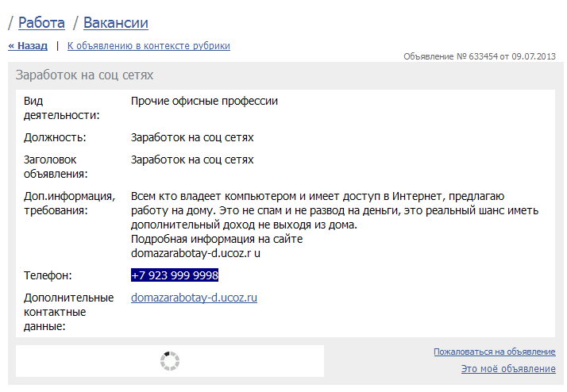Open the Вакансии breadcrumb link
The width and height of the screenshot is (567, 392).
click(x=116, y=23)
